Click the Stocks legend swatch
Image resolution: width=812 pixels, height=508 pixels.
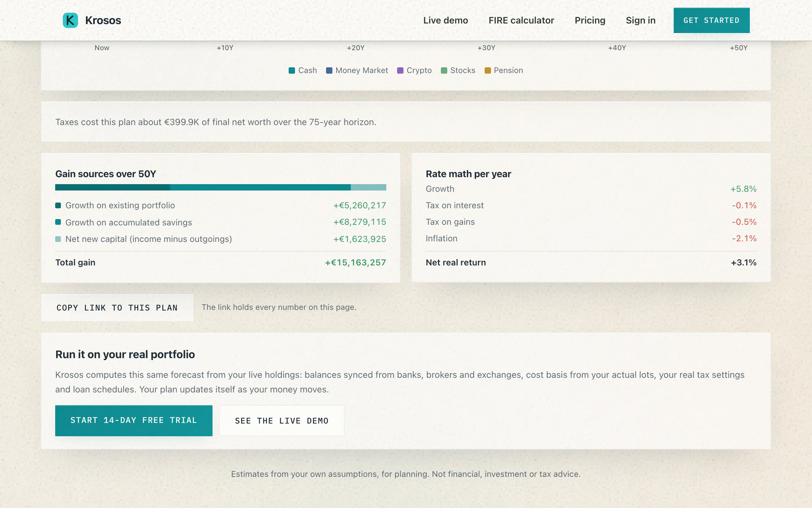click(x=443, y=70)
